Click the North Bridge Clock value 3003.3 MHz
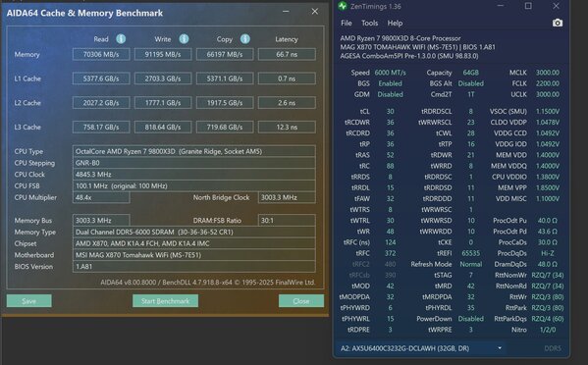 pyautogui.click(x=287, y=197)
